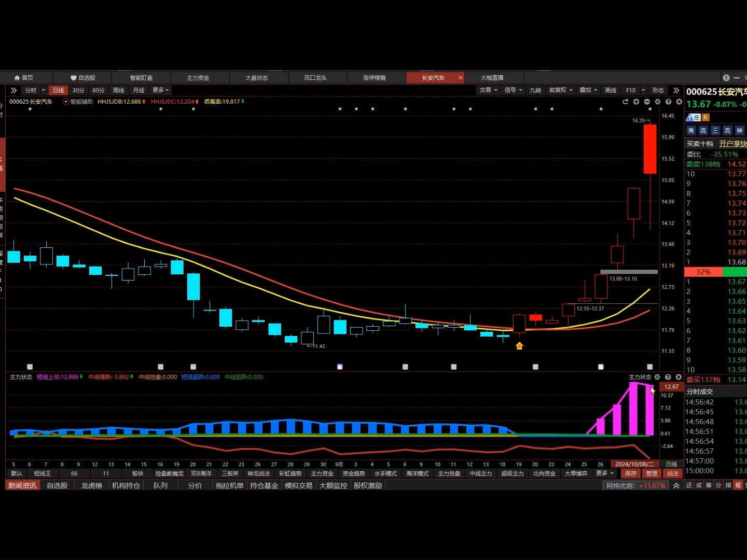Open the 主力资金 tab

pyautogui.click(x=198, y=78)
